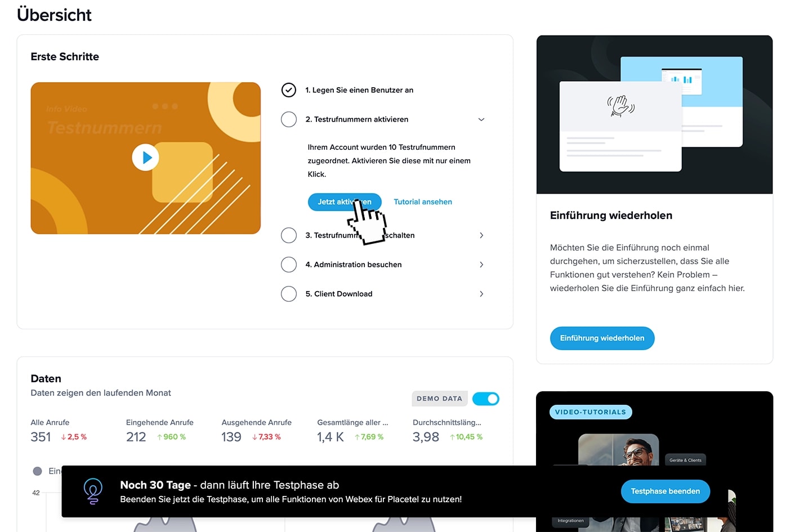Screen dimensions: 795x532
Task: Click the gray legend dot in the chart
Action: click(x=38, y=471)
